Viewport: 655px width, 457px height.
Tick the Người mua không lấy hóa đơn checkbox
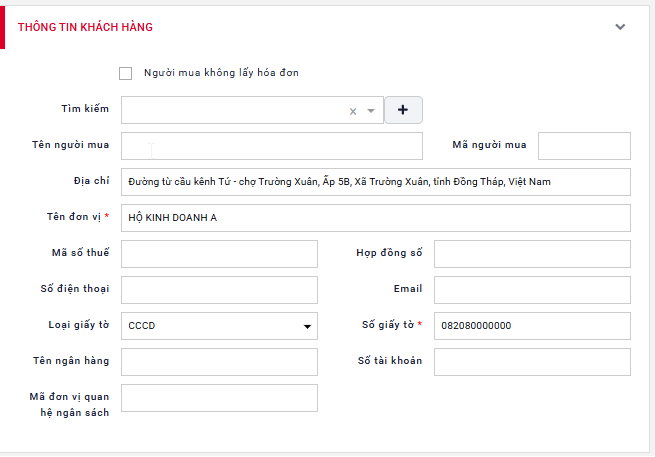click(x=125, y=73)
